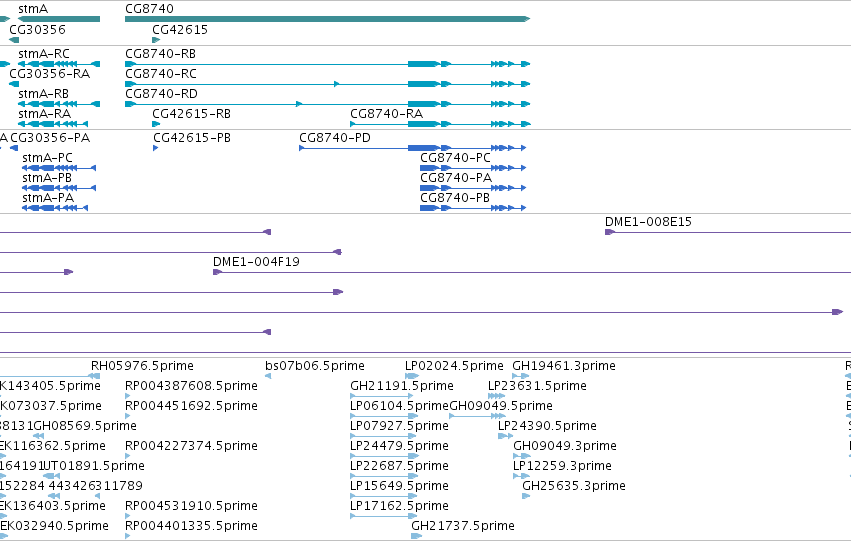Click the LP24390.5prime EST label
This screenshot has height=541, width=851.
[x=547, y=426]
